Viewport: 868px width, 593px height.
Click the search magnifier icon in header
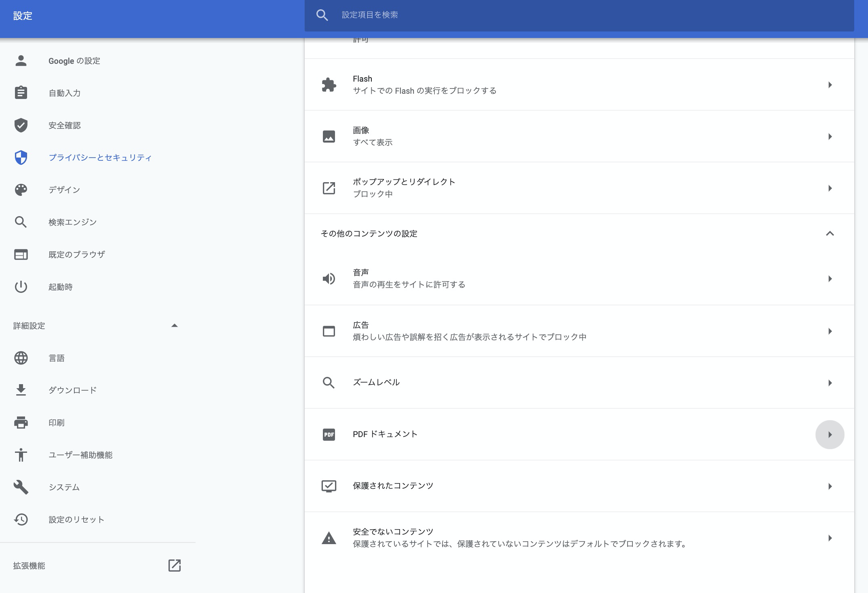click(322, 15)
